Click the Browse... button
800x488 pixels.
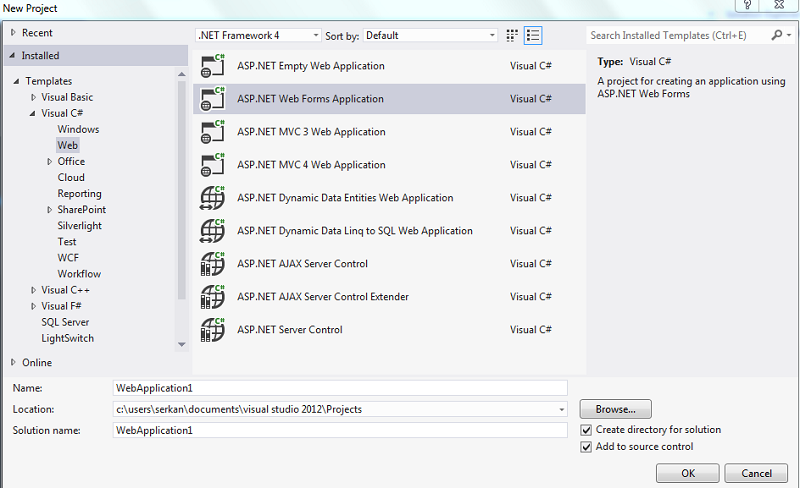(x=615, y=409)
